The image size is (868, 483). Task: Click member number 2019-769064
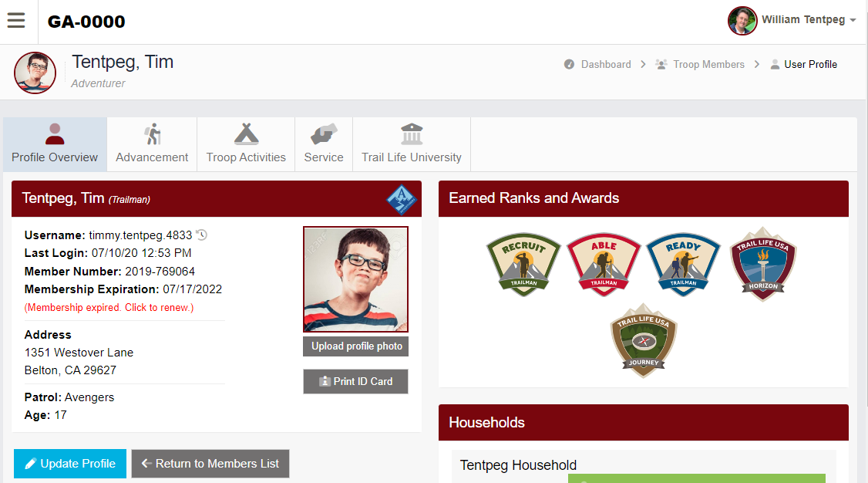click(x=160, y=272)
